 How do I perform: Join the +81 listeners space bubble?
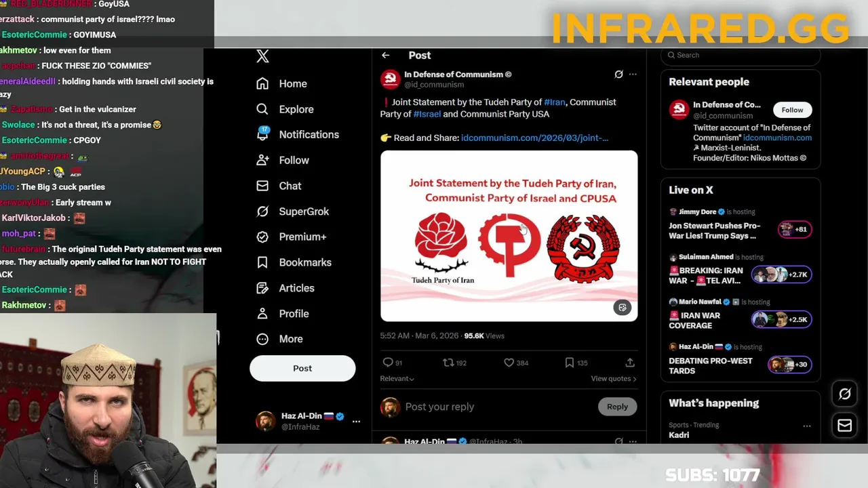coord(794,230)
